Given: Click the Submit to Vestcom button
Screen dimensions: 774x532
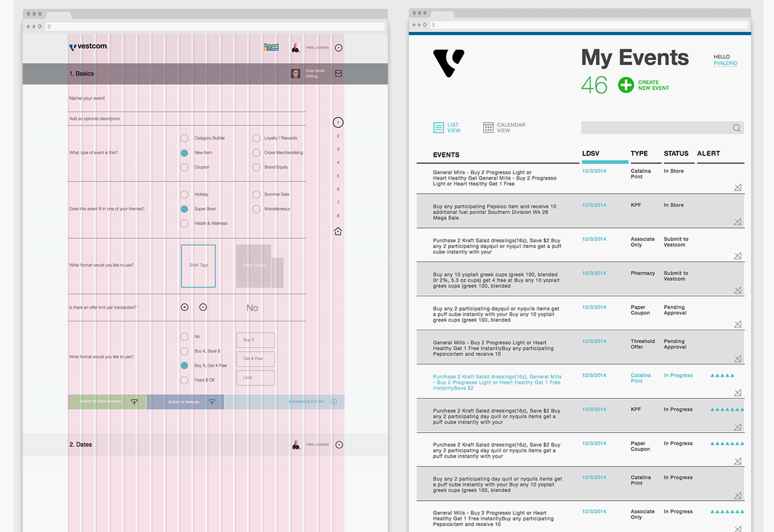Looking at the screenshot, I should (x=185, y=402).
